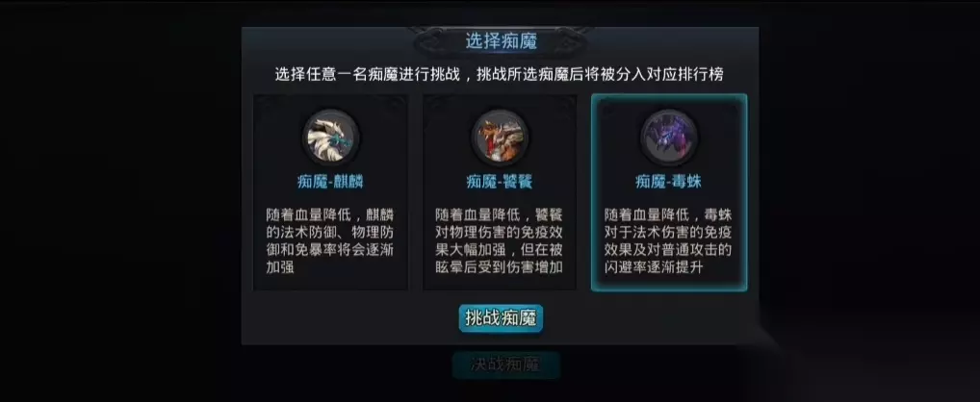Image resolution: width=980 pixels, height=402 pixels.
Task: Click the dark background right of dialog
Action: (869, 200)
